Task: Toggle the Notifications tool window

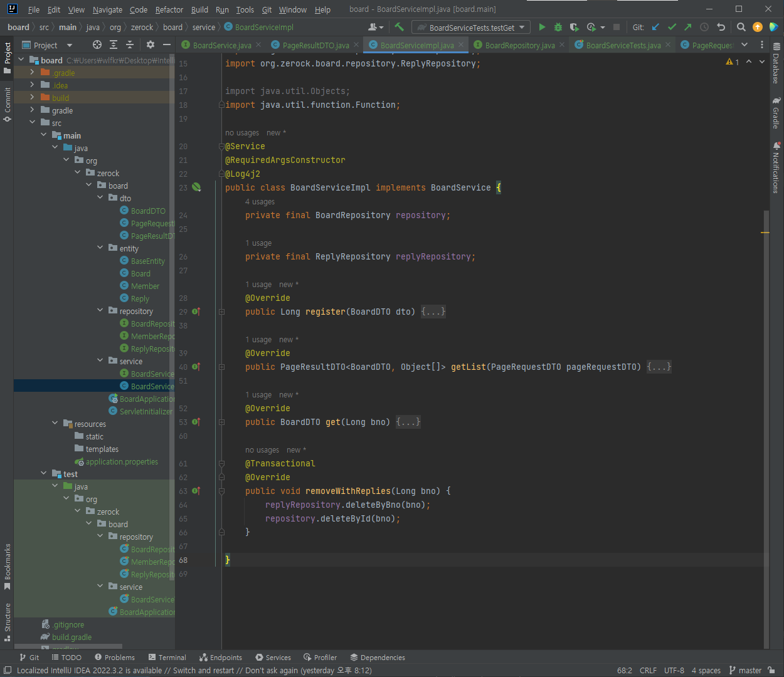Action: click(776, 167)
